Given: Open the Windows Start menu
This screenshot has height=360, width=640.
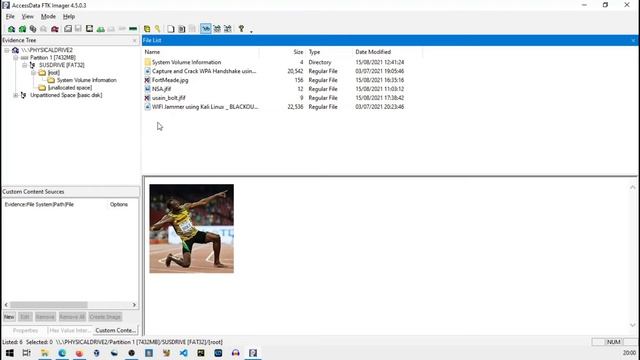Looking at the screenshot, I should (x=9, y=353).
